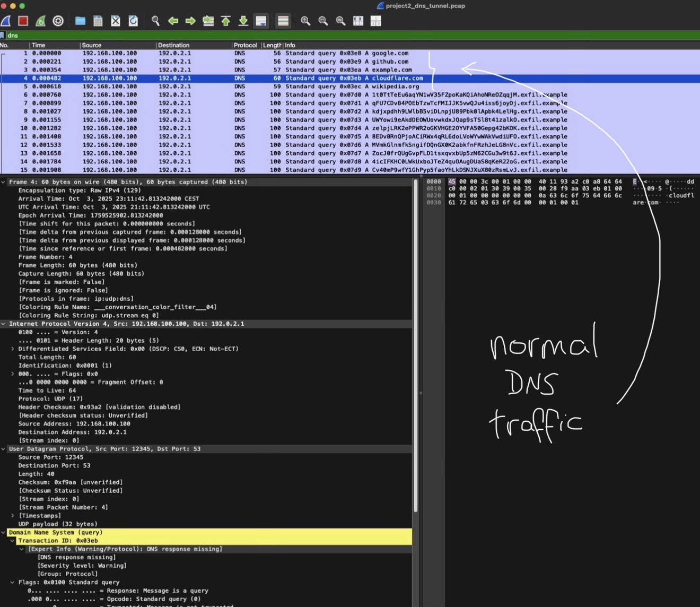Start capturing packets with the shark fin icon
This screenshot has width=700, height=607.
pos(6,21)
